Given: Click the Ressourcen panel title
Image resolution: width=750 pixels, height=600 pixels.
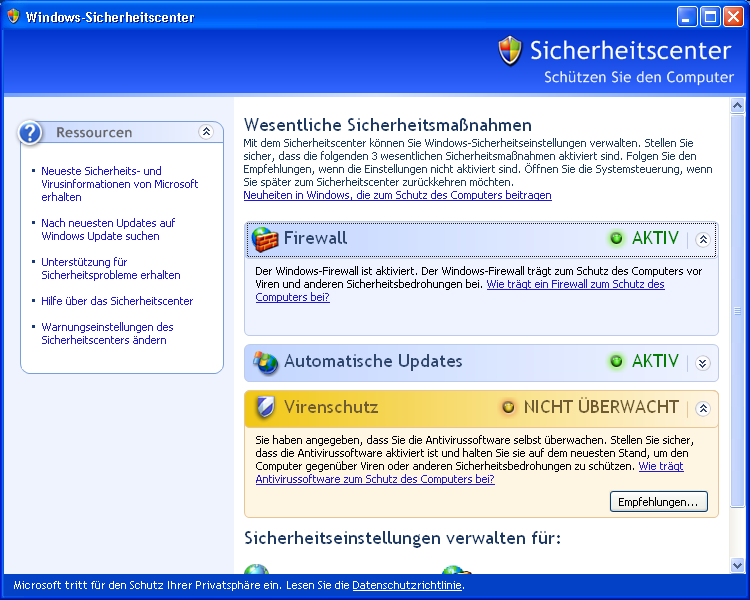Looking at the screenshot, I should (94, 133).
